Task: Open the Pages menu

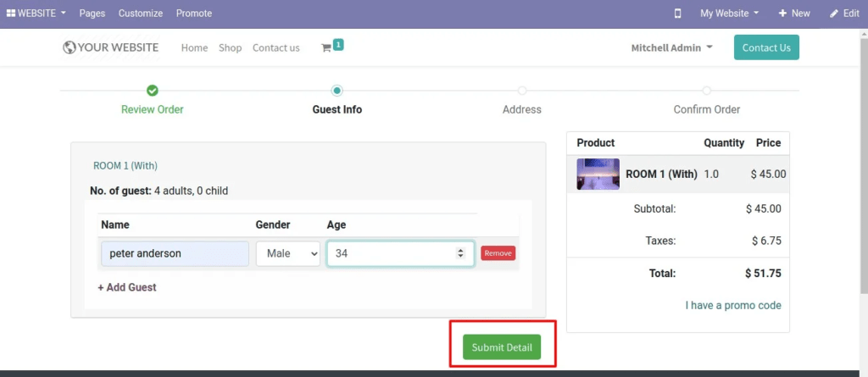Action: pyautogui.click(x=92, y=14)
